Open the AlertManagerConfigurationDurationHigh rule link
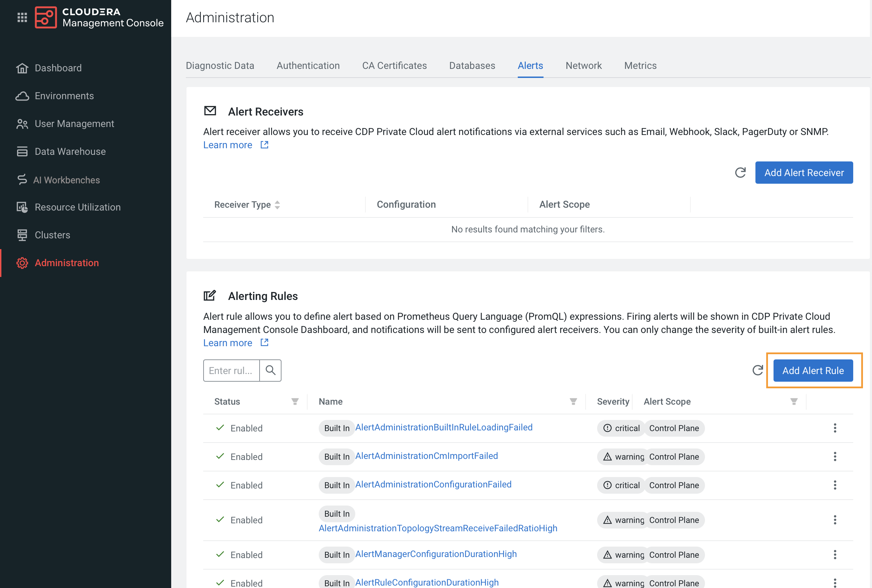 pos(436,554)
